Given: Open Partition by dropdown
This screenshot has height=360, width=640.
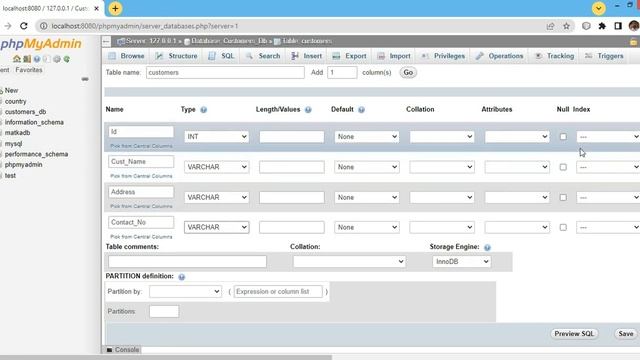Looking at the screenshot, I should [185, 291].
